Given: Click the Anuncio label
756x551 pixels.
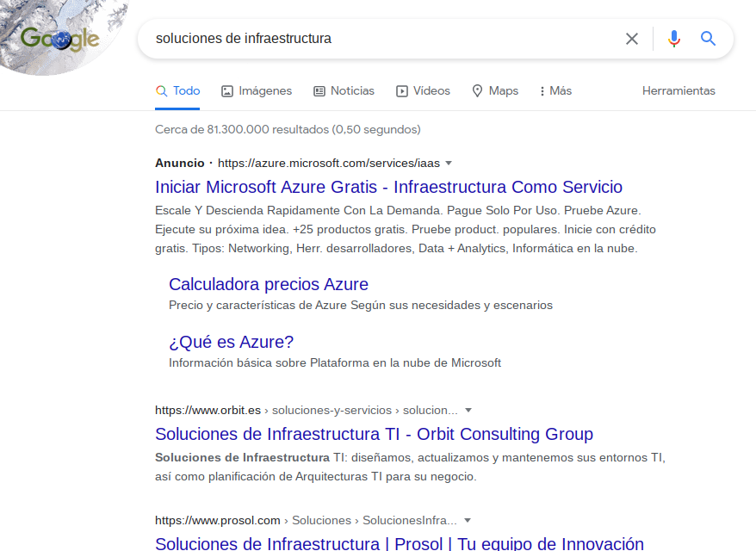Looking at the screenshot, I should [180, 164].
